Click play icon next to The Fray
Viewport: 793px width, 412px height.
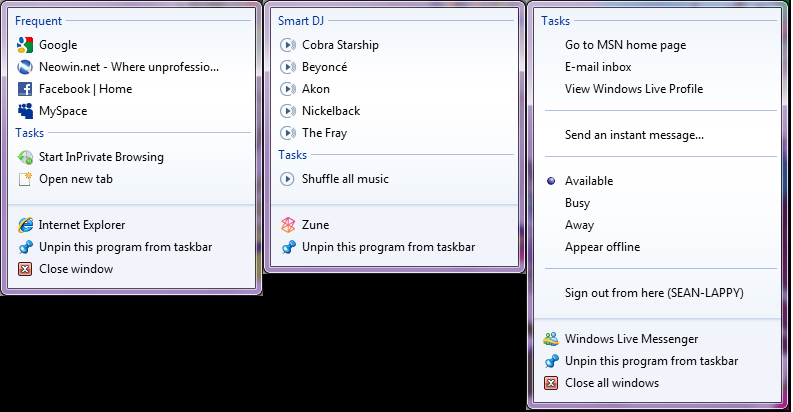[x=288, y=133]
